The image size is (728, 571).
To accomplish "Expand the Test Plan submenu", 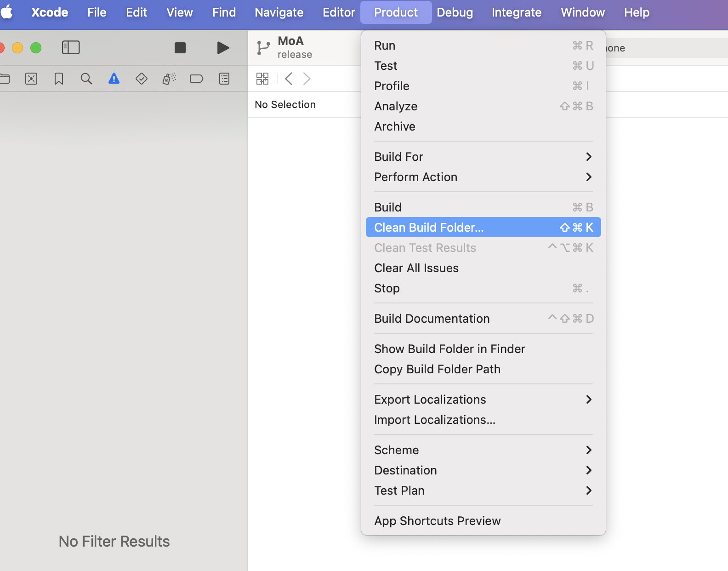I will [483, 491].
